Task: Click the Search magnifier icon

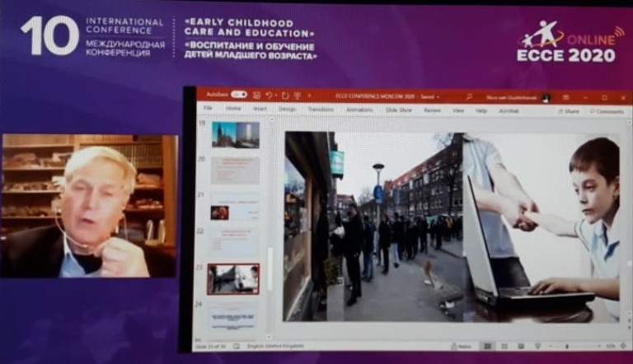Action: [469, 97]
